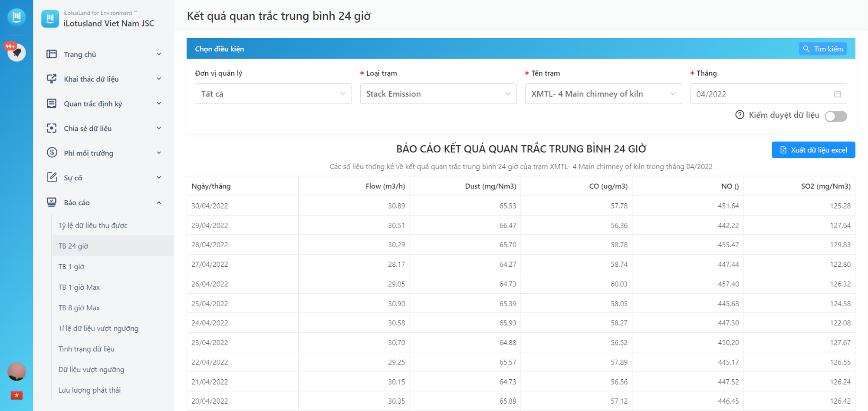The width and height of the screenshot is (868, 411).
Task: Click the Chia sẻ dữ liệu icon
Action: pos(52,128)
